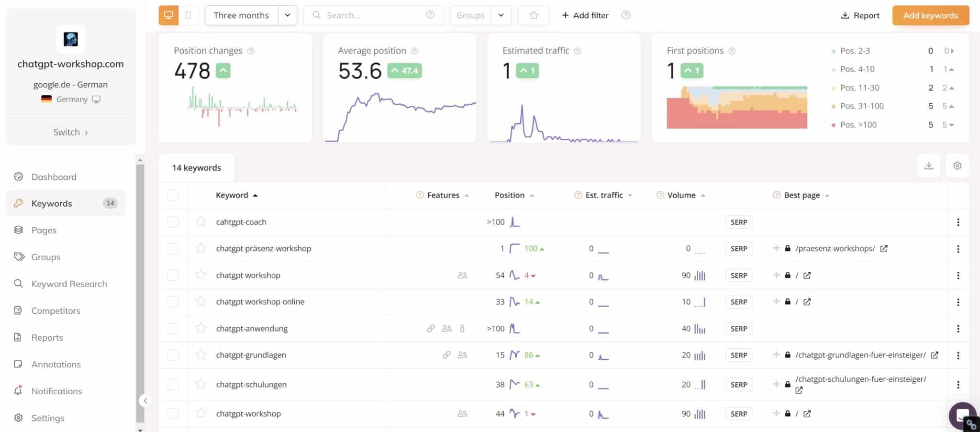The width and height of the screenshot is (980, 432).
Task: Check the chatgpt-workshop row checkbox
Action: [173, 413]
